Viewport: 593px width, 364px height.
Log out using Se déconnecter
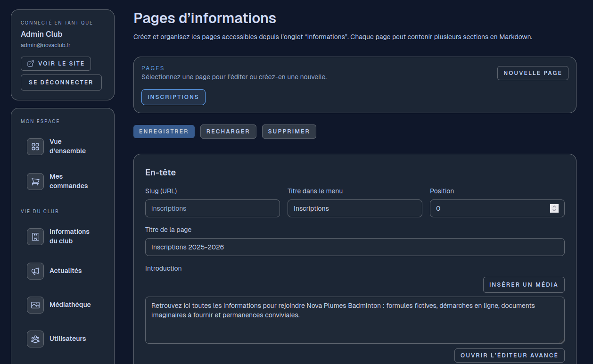(x=61, y=83)
